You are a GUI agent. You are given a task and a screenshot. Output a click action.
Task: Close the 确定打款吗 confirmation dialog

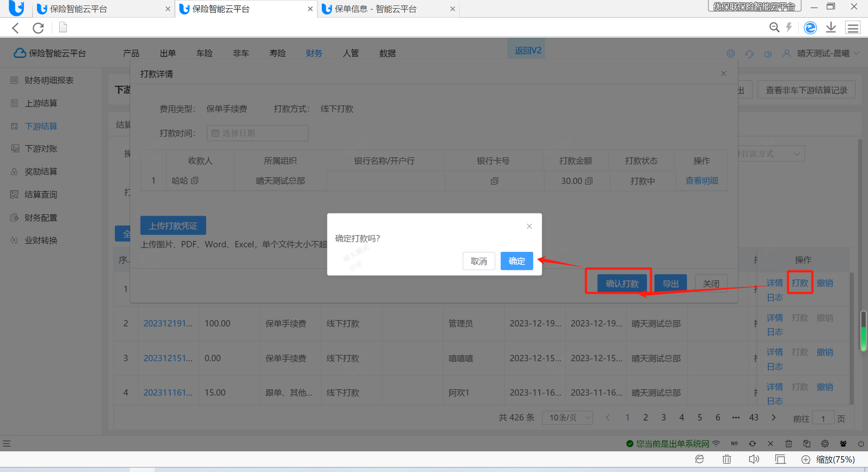tap(529, 226)
